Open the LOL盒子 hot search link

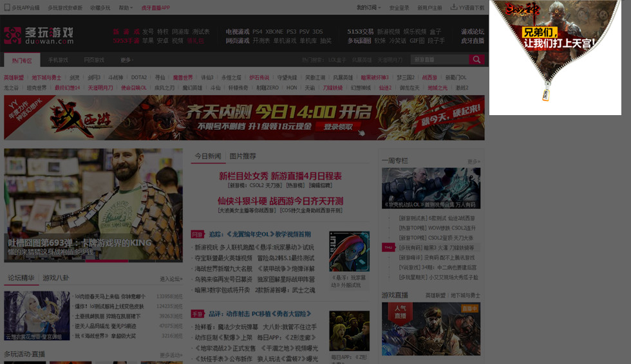[x=337, y=60]
